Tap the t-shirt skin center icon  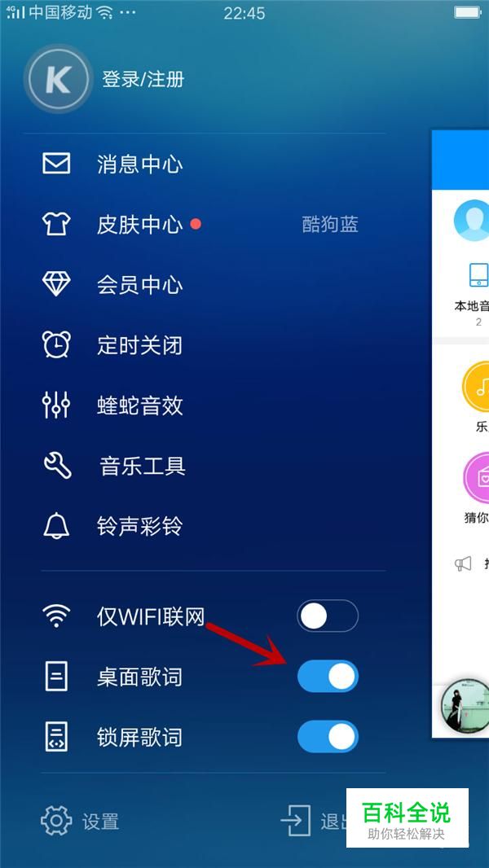(x=56, y=224)
